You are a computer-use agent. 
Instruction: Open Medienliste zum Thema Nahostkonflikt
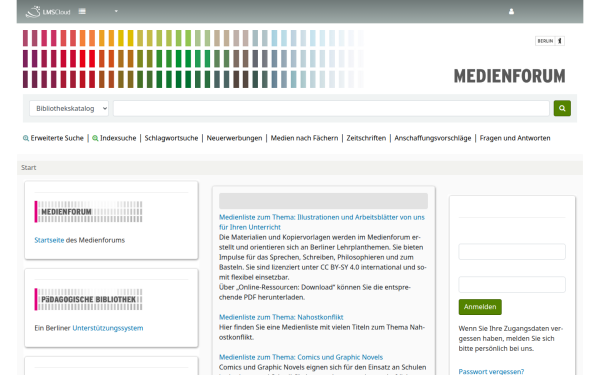[281, 317]
